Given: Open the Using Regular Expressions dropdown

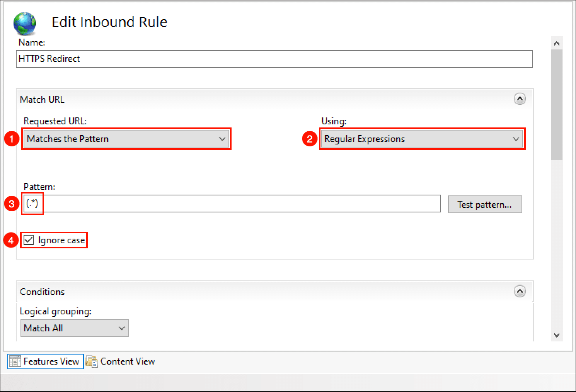Looking at the screenshot, I should point(422,139).
